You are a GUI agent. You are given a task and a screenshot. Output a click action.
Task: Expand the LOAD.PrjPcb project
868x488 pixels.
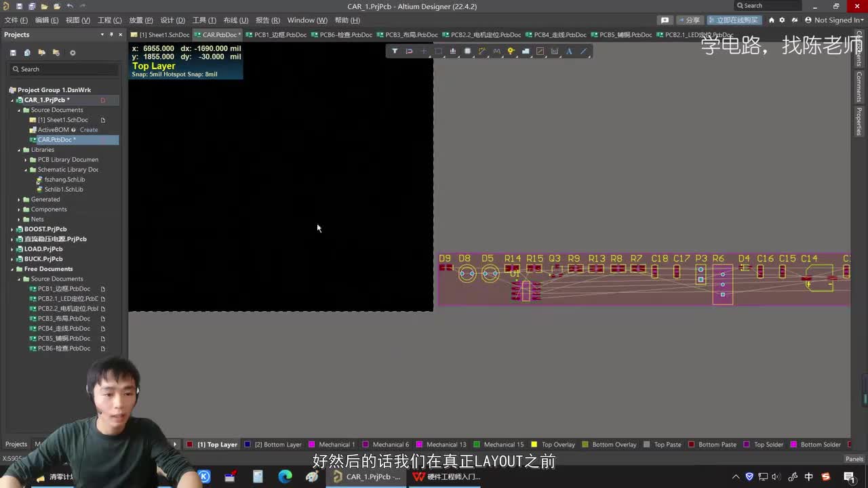pos(12,249)
